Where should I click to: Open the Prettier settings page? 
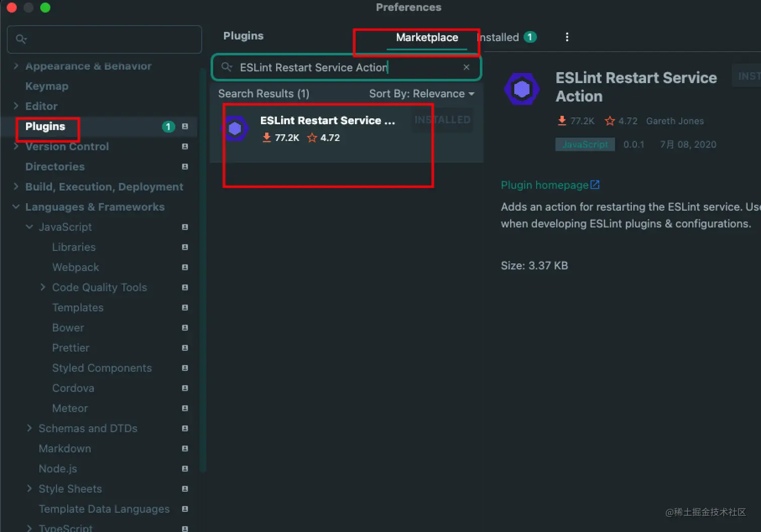coord(70,348)
